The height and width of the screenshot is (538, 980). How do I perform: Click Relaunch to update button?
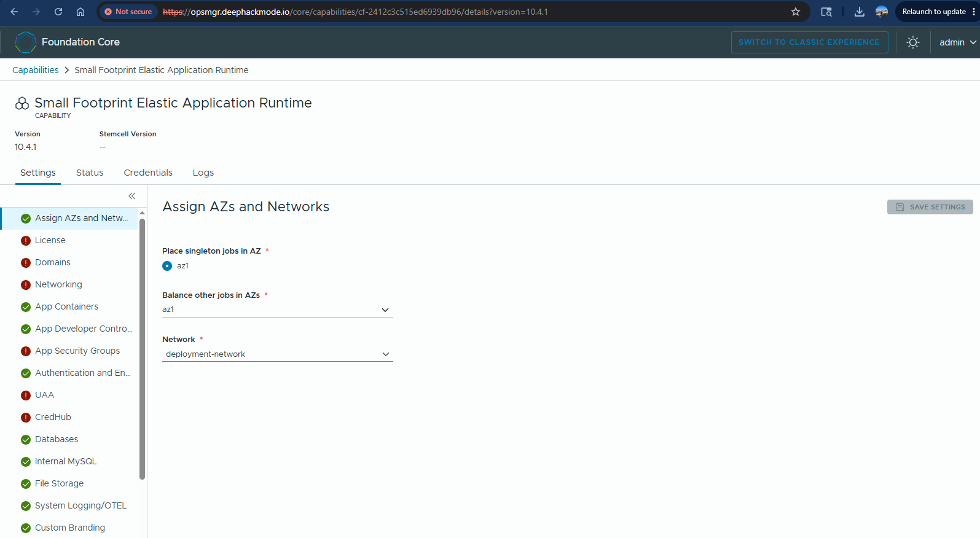tap(934, 12)
